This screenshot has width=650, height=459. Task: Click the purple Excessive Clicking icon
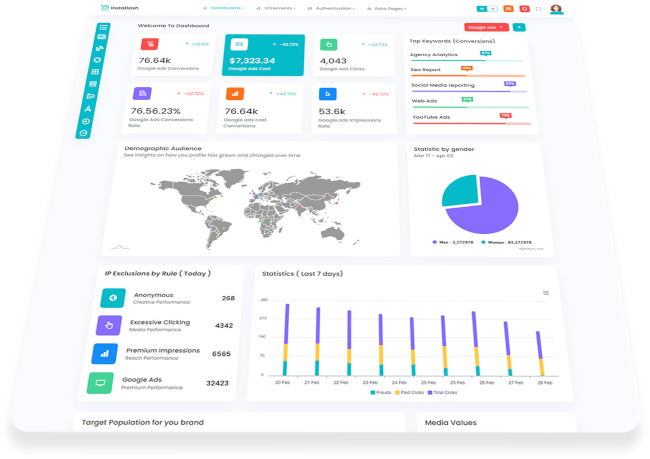pos(109,325)
